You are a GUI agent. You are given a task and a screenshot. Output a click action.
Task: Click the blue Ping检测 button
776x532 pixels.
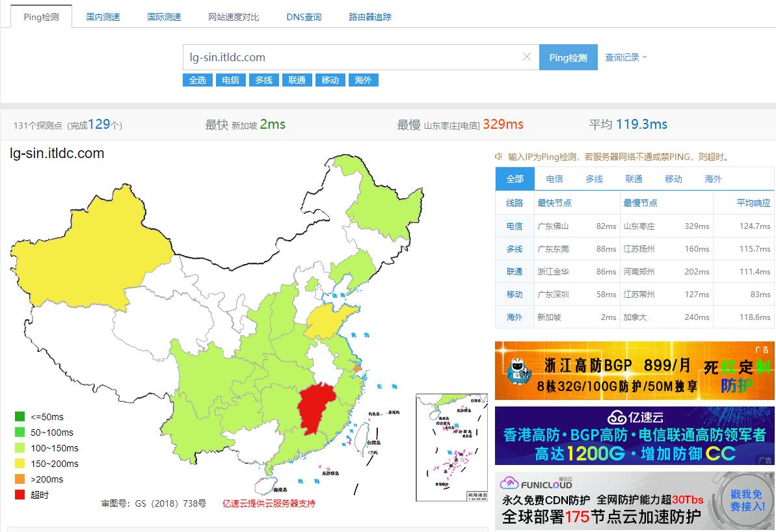[568, 57]
